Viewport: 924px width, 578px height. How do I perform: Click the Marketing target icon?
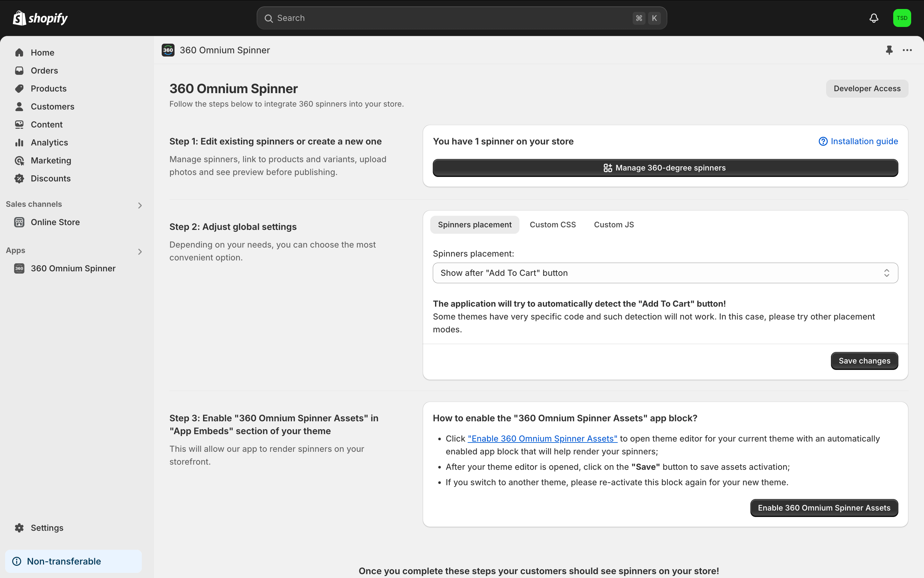click(19, 160)
